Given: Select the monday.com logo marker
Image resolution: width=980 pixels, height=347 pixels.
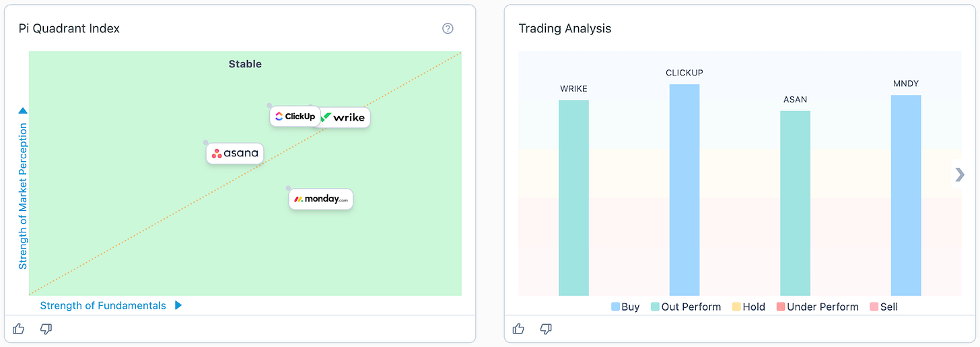Looking at the screenshot, I should coord(321,199).
